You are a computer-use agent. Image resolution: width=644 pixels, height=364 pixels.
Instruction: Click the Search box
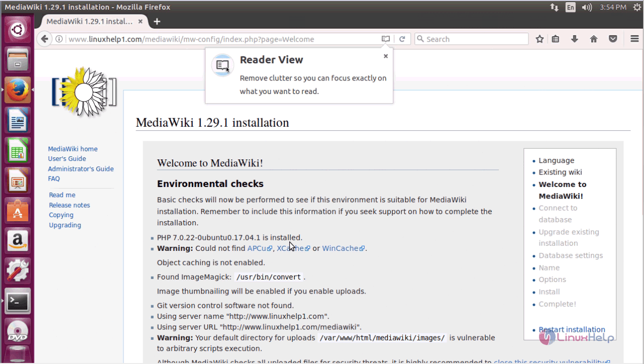tap(471, 39)
